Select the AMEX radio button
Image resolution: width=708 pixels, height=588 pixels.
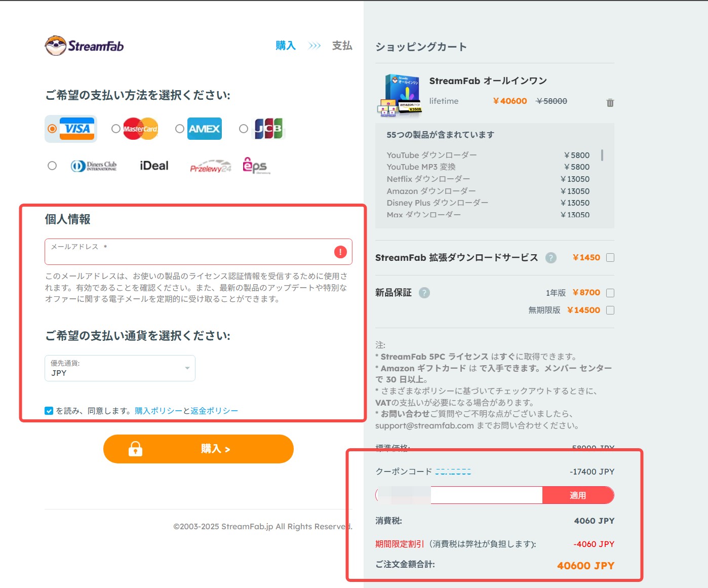coord(180,129)
